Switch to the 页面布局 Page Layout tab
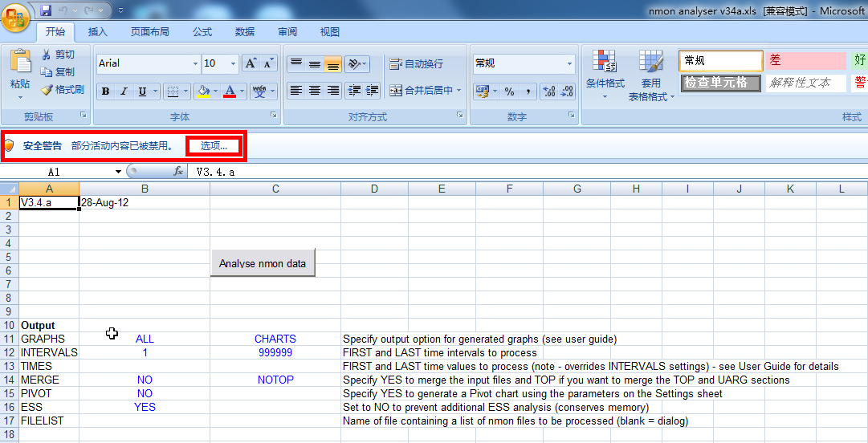The height and width of the screenshot is (443, 868). (149, 32)
